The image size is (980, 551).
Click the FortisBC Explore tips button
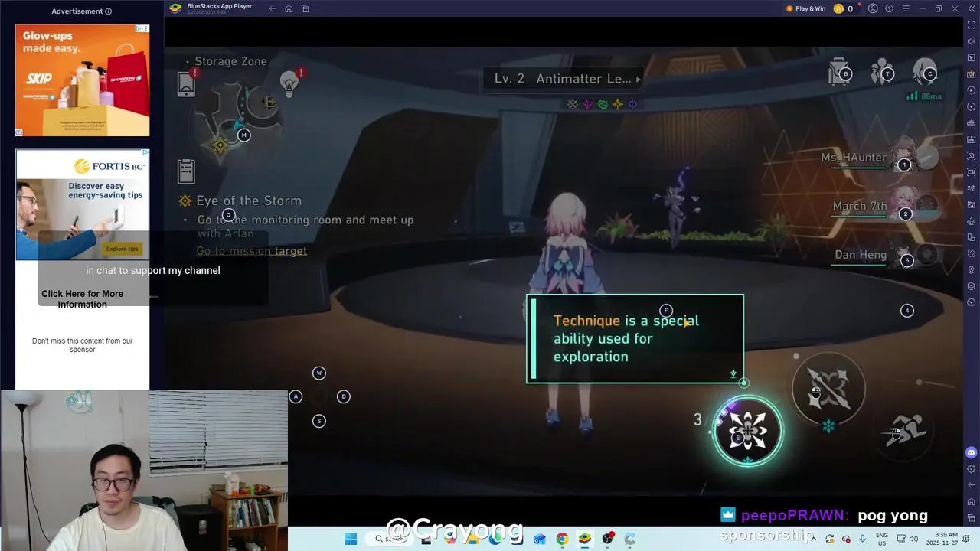coord(122,249)
